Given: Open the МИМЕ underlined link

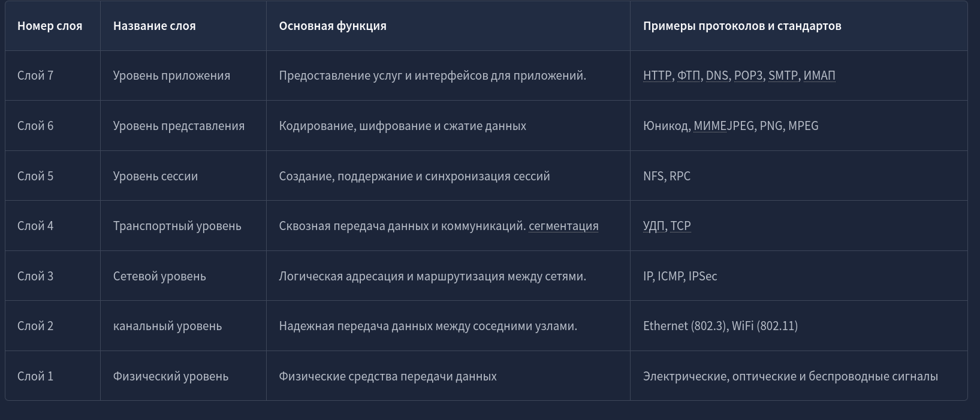Looking at the screenshot, I should tap(710, 126).
